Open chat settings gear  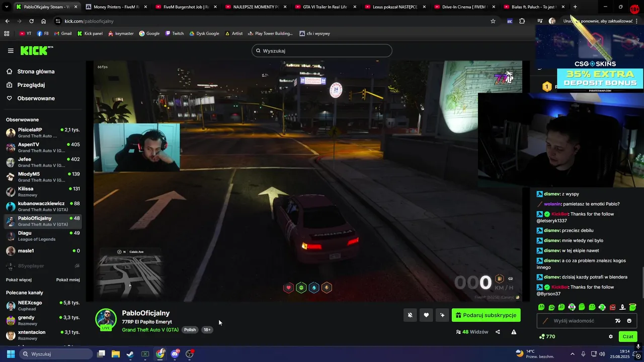(611, 336)
